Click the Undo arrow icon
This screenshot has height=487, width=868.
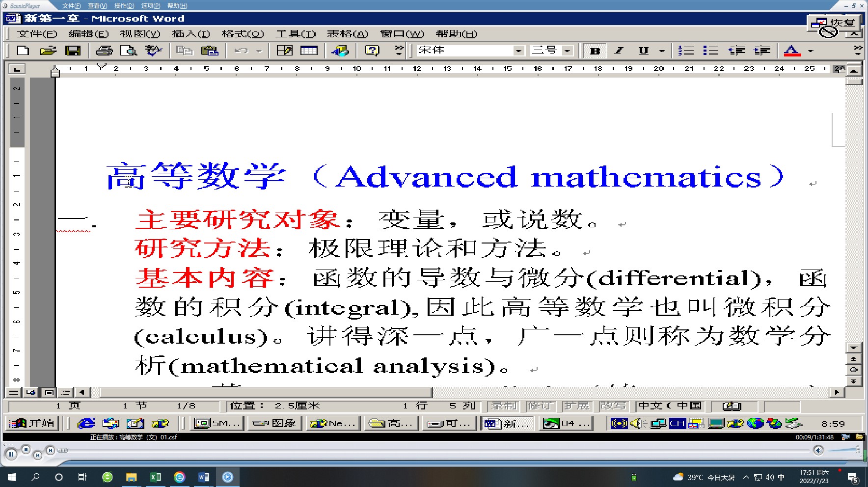click(x=241, y=51)
